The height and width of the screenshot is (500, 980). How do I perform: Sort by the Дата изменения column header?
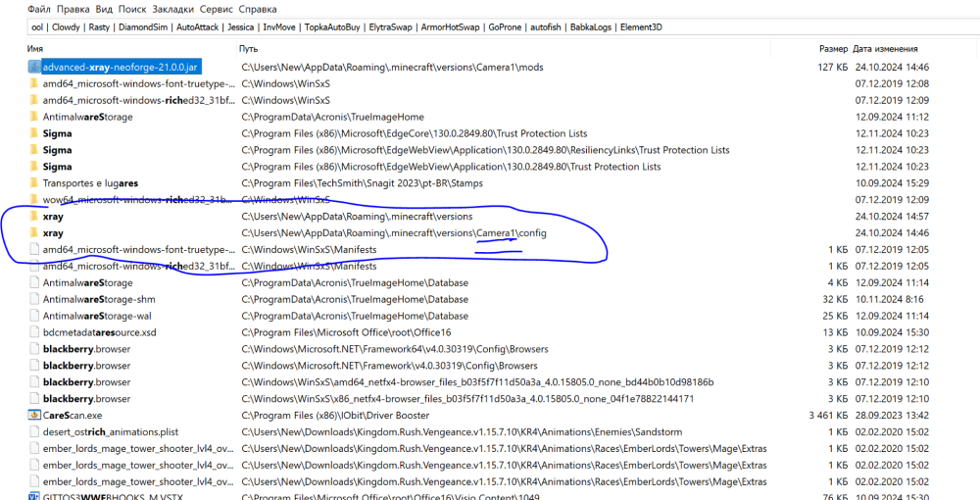click(x=885, y=48)
